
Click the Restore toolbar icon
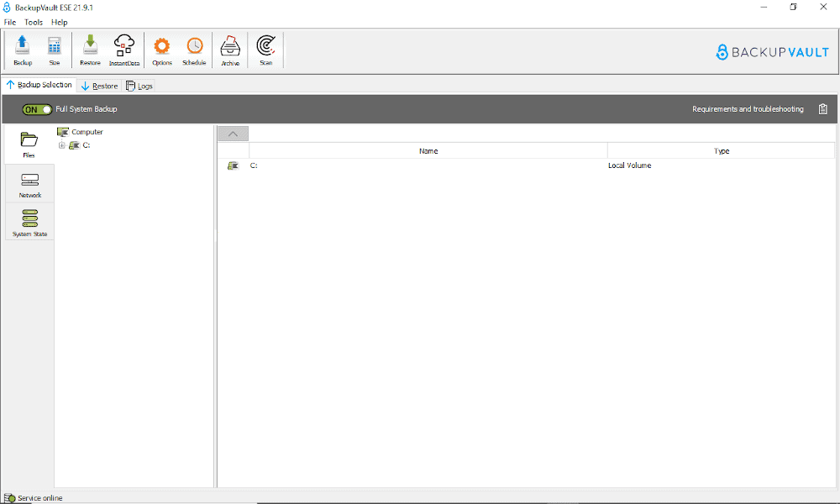click(90, 50)
